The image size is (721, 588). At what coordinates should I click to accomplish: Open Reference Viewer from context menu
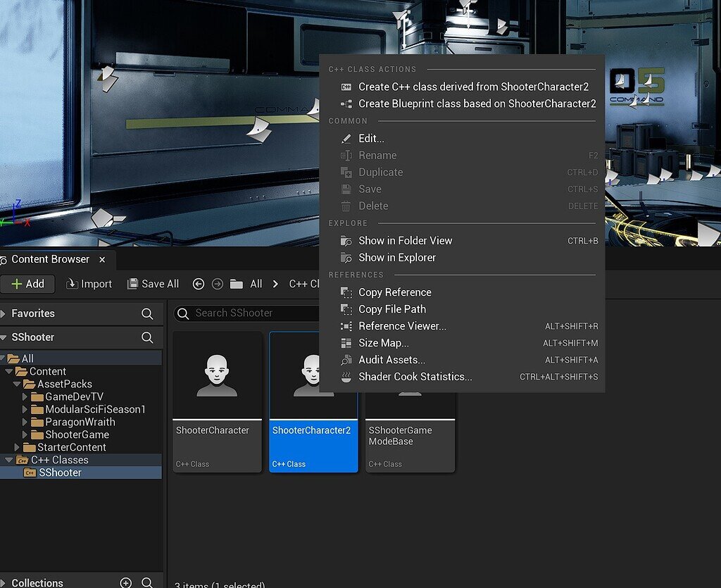tap(402, 326)
